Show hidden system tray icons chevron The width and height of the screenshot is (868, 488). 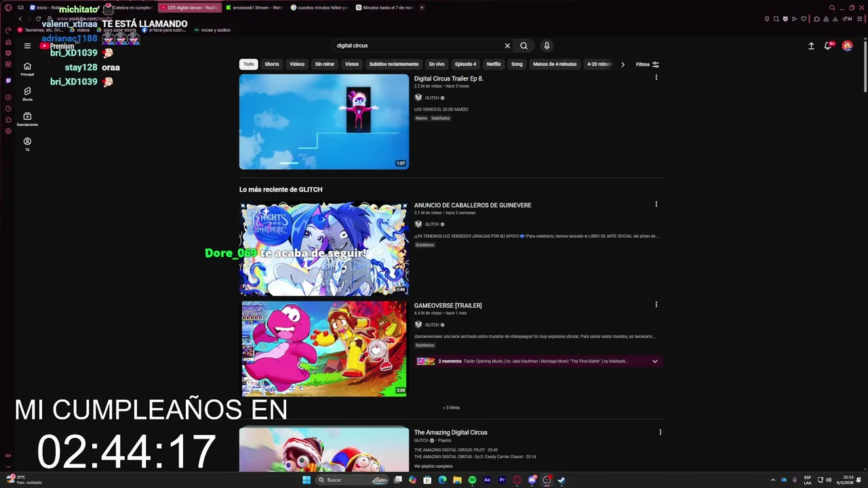772,480
